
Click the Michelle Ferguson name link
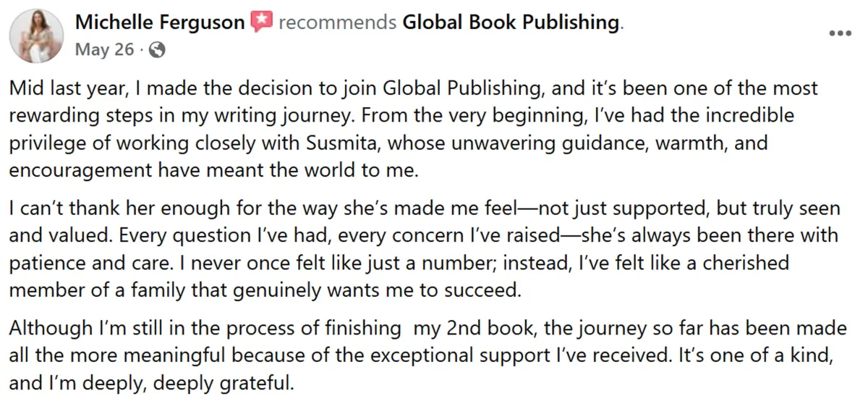160,23
